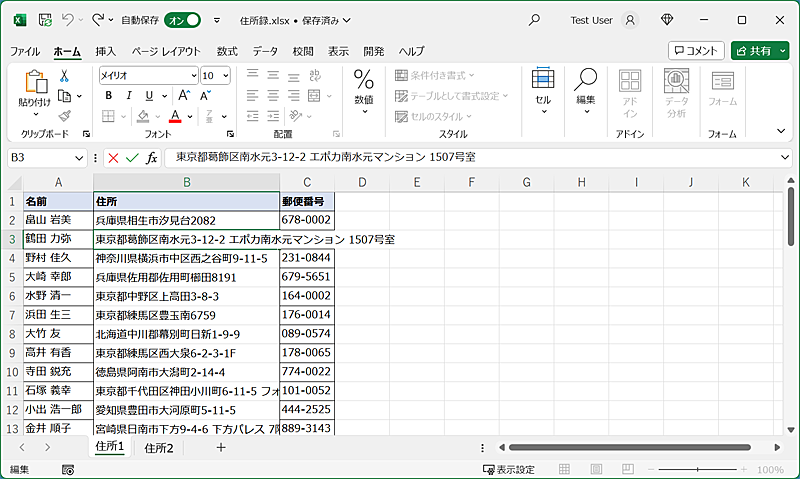This screenshot has height=479, width=800.
Task: Click the Save icon in the title bar
Action: [46, 20]
